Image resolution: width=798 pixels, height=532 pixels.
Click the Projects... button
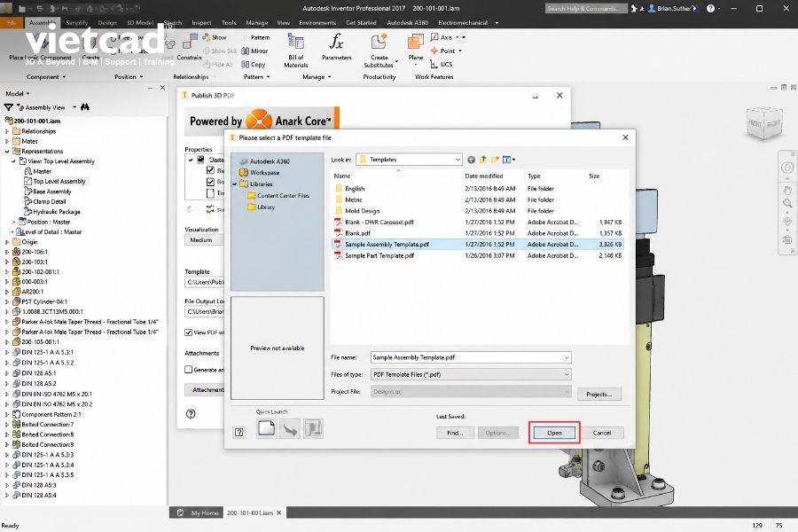pos(599,394)
